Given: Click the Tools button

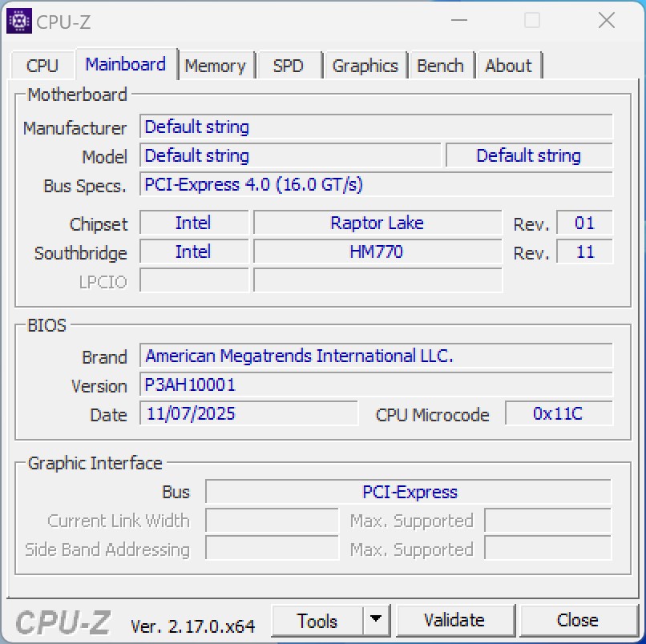Looking at the screenshot, I should tap(318, 620).
